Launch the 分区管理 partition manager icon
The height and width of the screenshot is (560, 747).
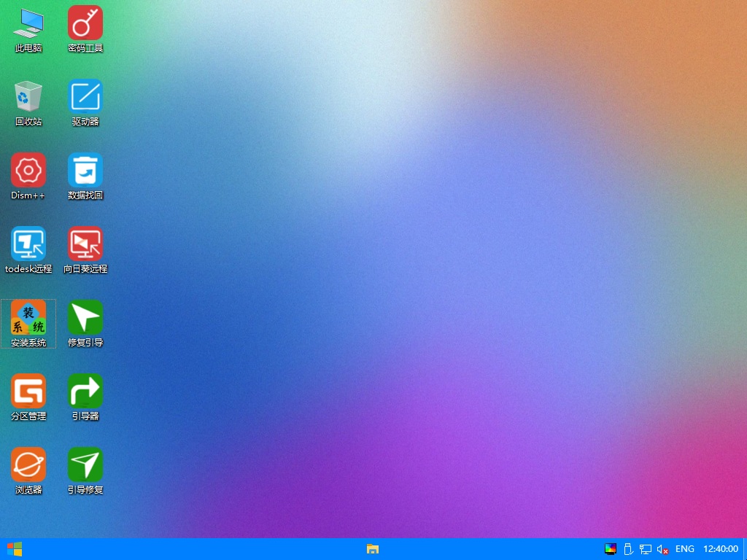click(x=28, y=392)
